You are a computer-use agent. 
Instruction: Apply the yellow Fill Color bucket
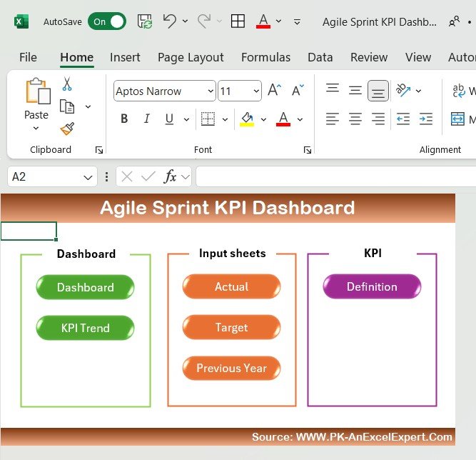(x=247, y=119)
